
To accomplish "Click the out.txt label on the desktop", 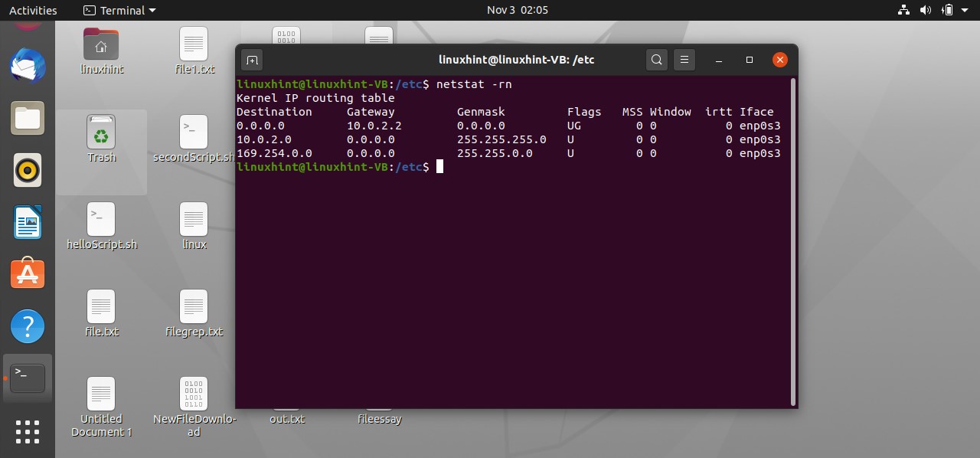I will tap(287, 419).
